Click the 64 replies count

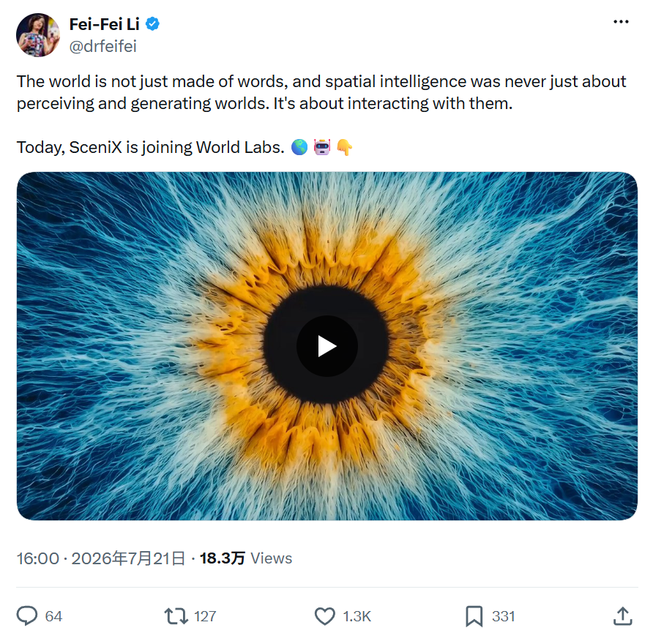coord(53,616)
